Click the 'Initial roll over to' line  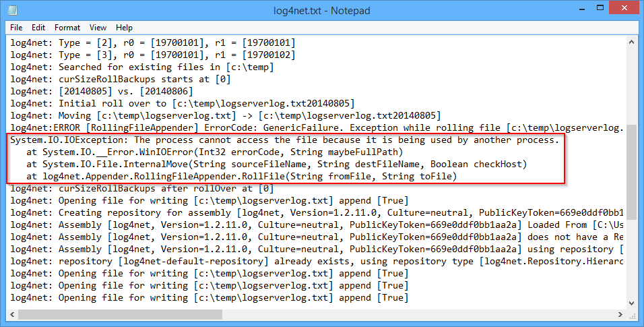(183, 103)
